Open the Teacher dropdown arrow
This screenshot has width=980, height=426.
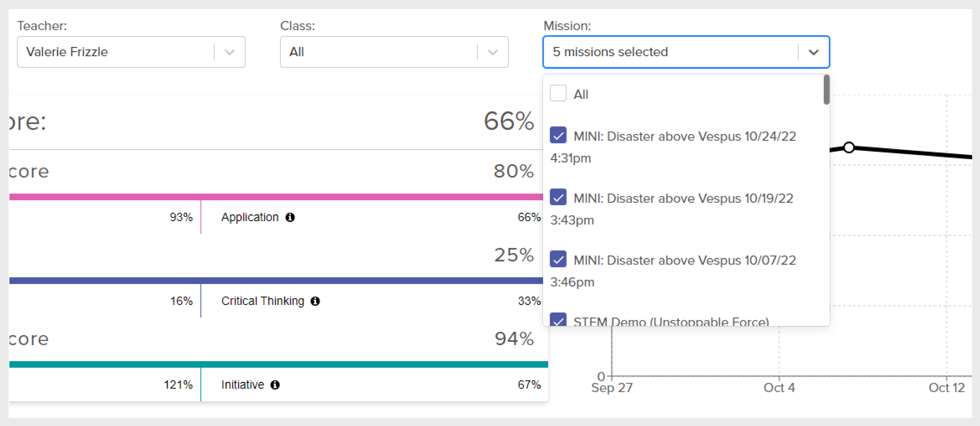click(229, 52)
